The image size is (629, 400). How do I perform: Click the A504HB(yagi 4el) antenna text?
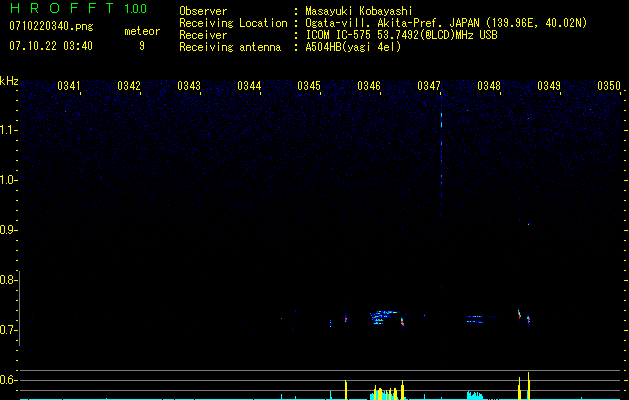[x=353, y=47]
